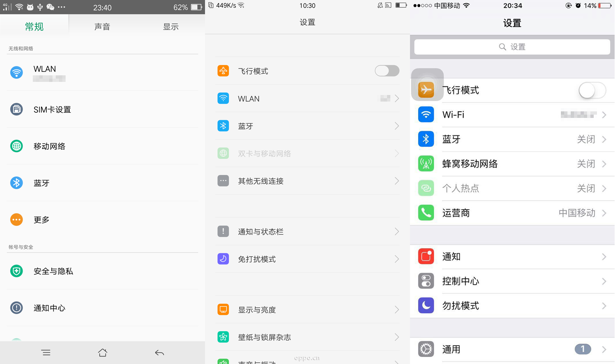Open 个人热点 row label
The width and height of the screenshot is (615, 364).
click(460, 188)
